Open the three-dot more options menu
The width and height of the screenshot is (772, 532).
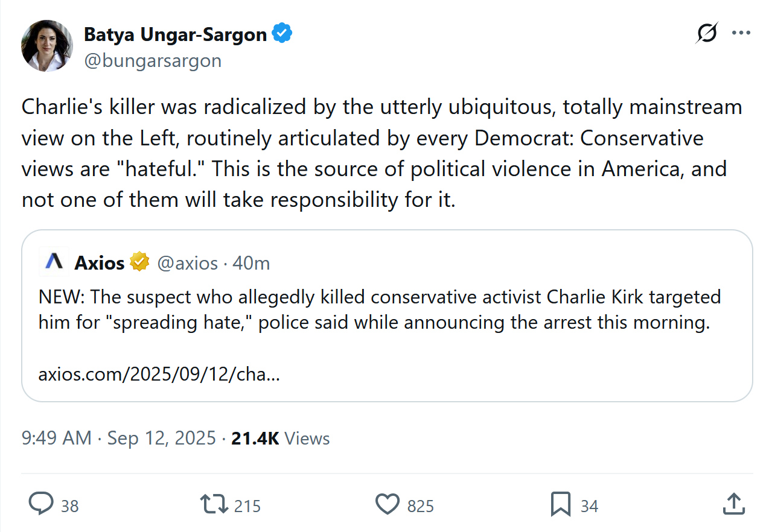click(741, 33)
